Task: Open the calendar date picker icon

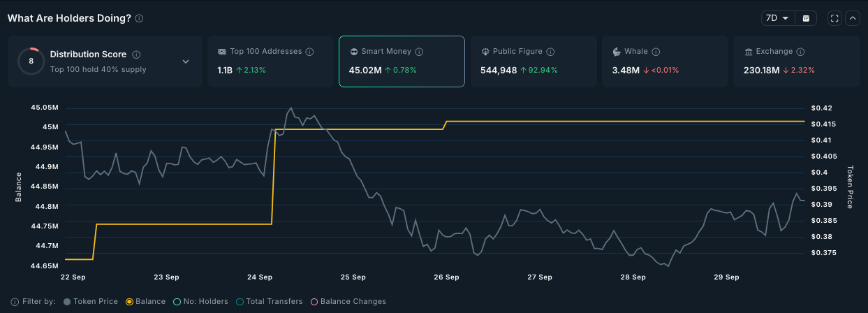Action: (x=806, y=18)
